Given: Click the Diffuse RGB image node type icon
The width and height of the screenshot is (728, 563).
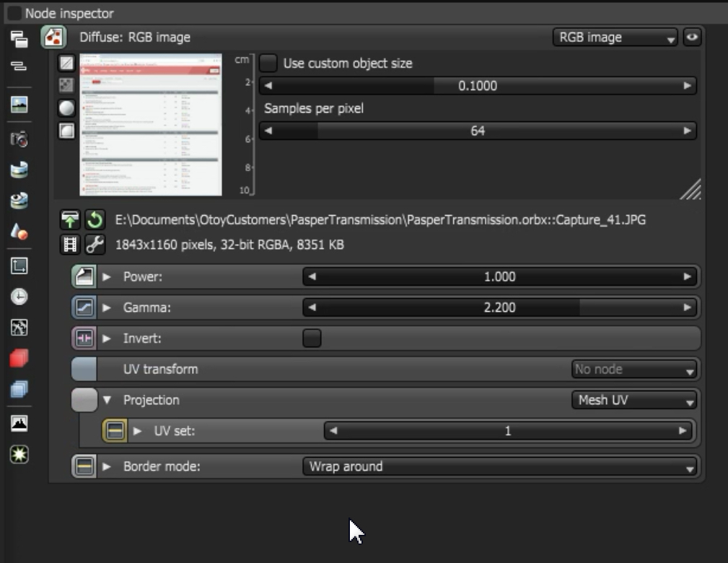Looking at the screenshot, I should [x=53, y=37].
